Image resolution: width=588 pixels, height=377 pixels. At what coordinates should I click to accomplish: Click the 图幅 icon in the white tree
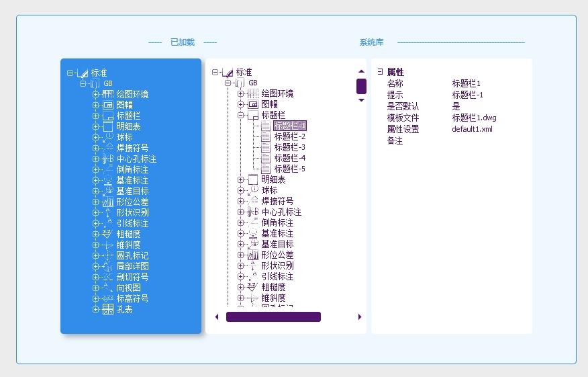tap(252, 104)
